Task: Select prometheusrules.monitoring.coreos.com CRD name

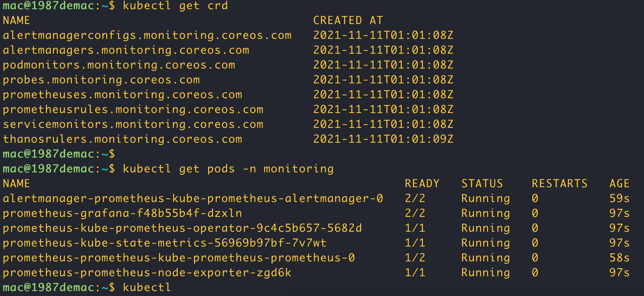Action: [x=133, y=109]
